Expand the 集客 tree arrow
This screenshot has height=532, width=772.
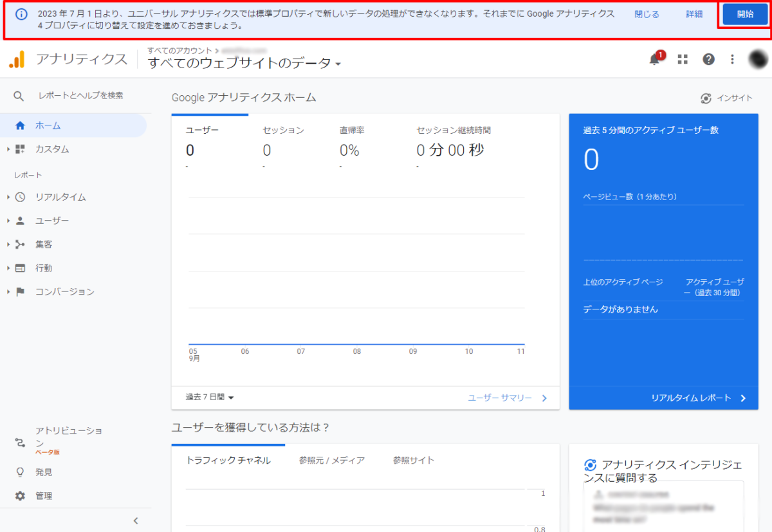[x=8, y=244]
